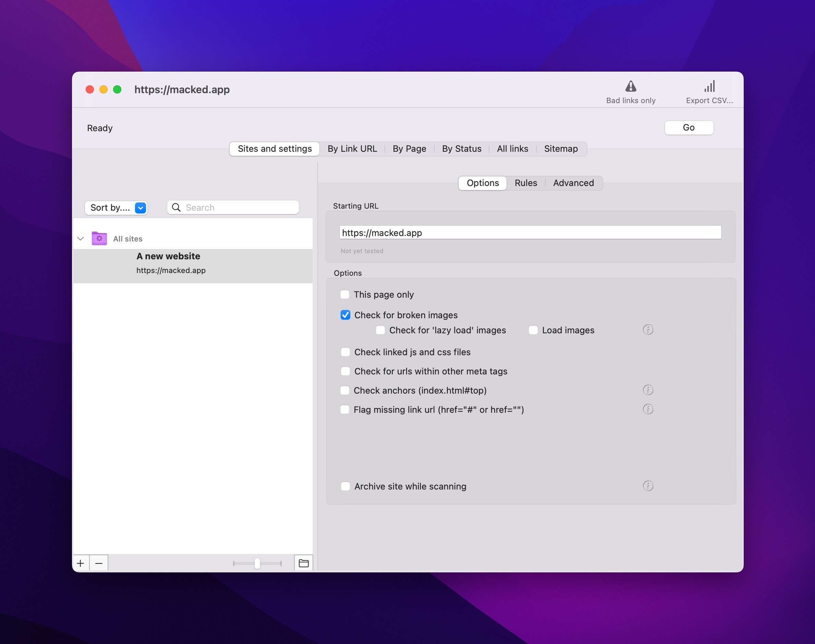Collapse the All sites group chevron
The image size is (815, 644).
pyautogui.click(x=80, y=239)
